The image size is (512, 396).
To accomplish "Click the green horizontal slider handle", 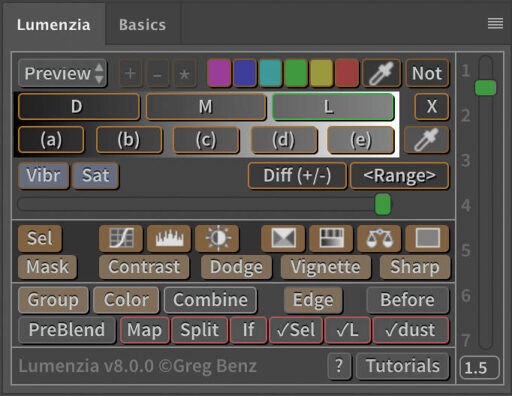I will (x=383, y=204).
